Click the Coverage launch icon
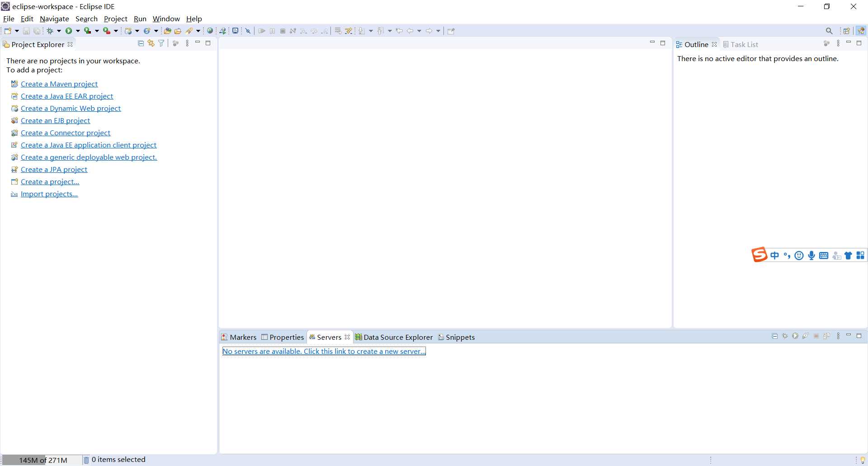 (88, 31)
